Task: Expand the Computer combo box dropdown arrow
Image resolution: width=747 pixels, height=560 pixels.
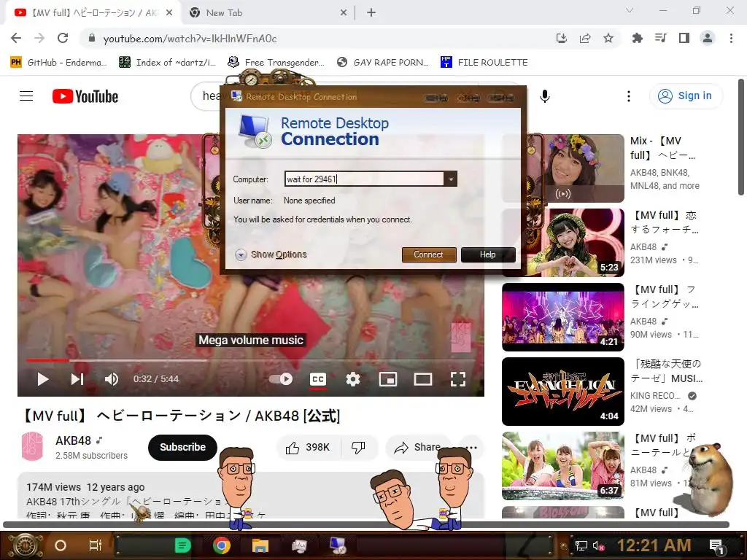Action: (x=450, y=179)
